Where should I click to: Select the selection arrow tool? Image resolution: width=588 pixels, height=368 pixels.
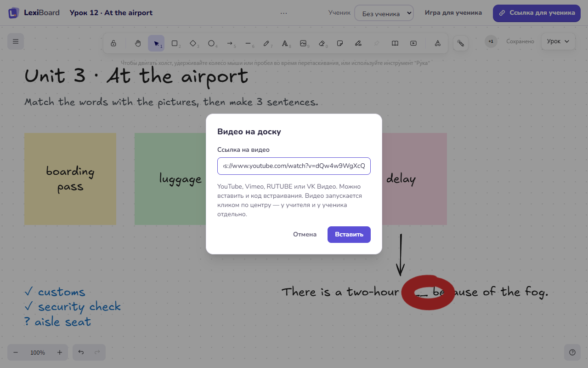pyautogui.click(x=156, y=43)
